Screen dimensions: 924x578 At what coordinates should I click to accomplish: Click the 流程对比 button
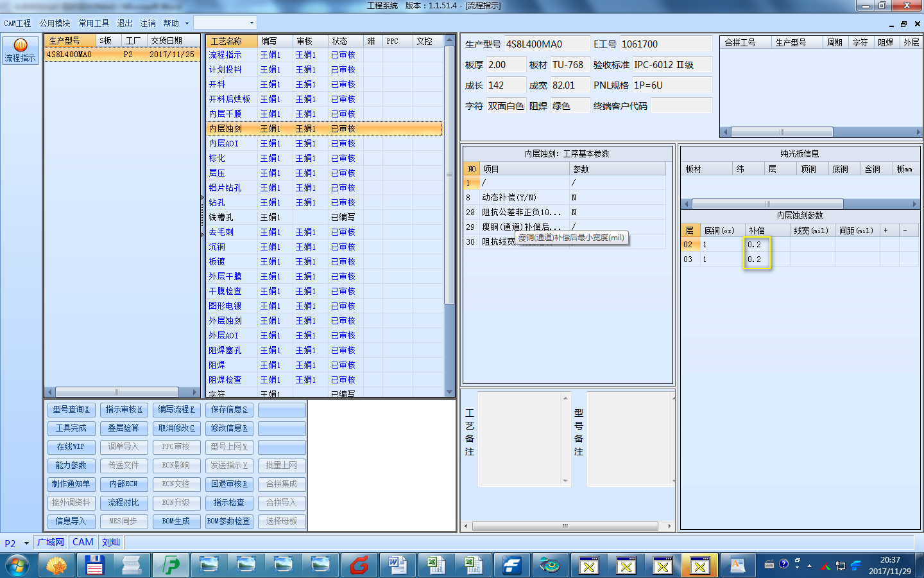click(x=124, y=502)
